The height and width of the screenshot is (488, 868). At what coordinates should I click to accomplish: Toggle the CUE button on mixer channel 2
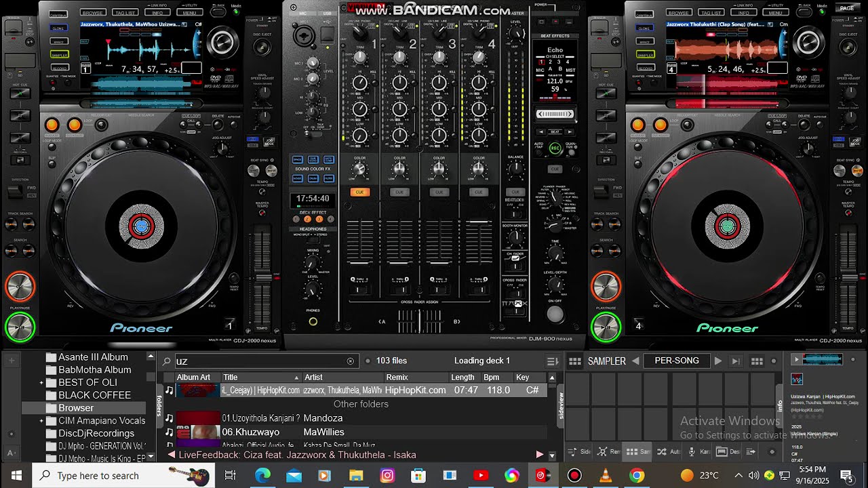399,192
